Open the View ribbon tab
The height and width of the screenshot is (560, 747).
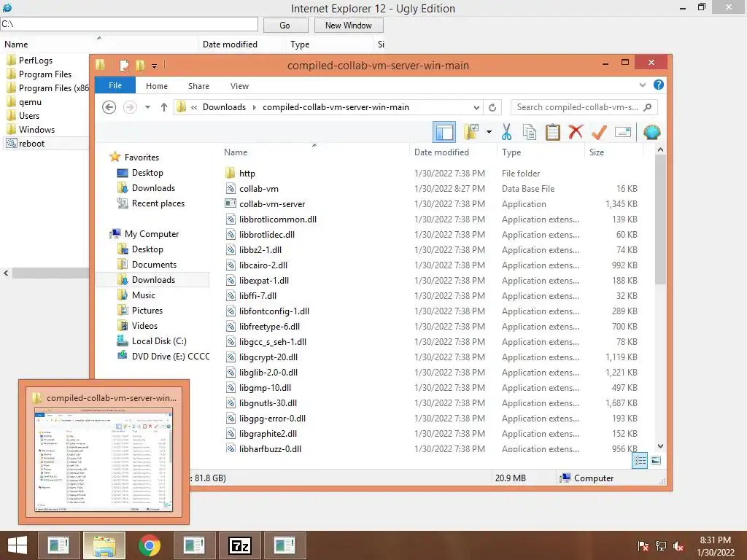[x=239, y=86]
